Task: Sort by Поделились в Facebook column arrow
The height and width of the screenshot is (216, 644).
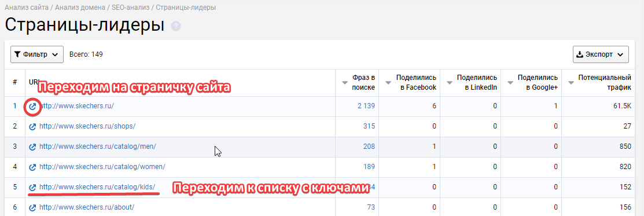Action: tap(388, 83)
